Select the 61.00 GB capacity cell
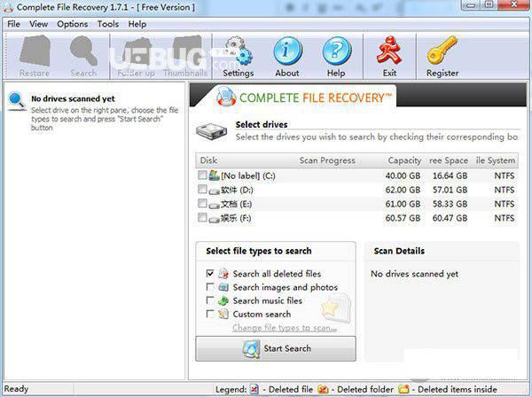 [x=403, y=204]
